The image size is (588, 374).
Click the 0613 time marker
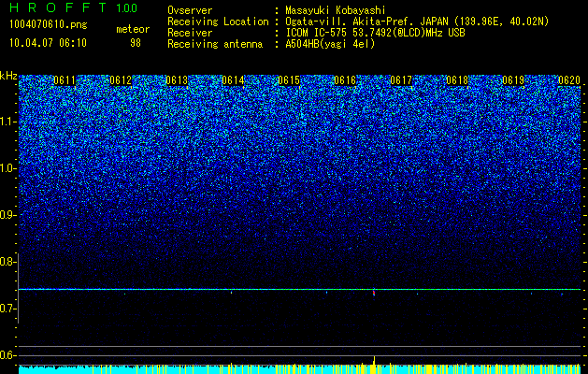177,80
